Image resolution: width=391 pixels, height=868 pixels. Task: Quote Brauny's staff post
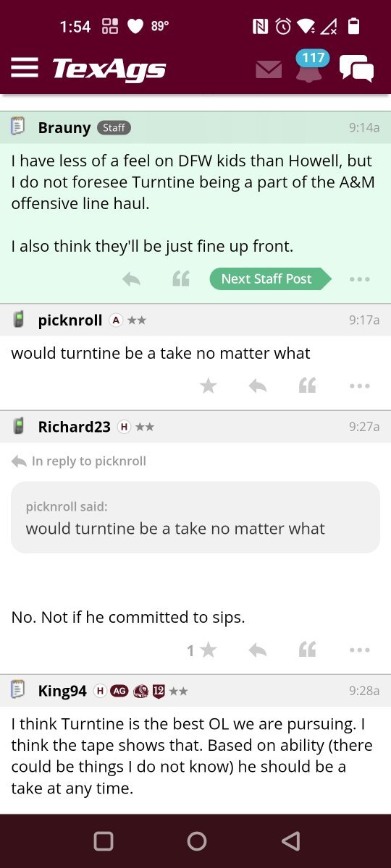pos(181,279)
